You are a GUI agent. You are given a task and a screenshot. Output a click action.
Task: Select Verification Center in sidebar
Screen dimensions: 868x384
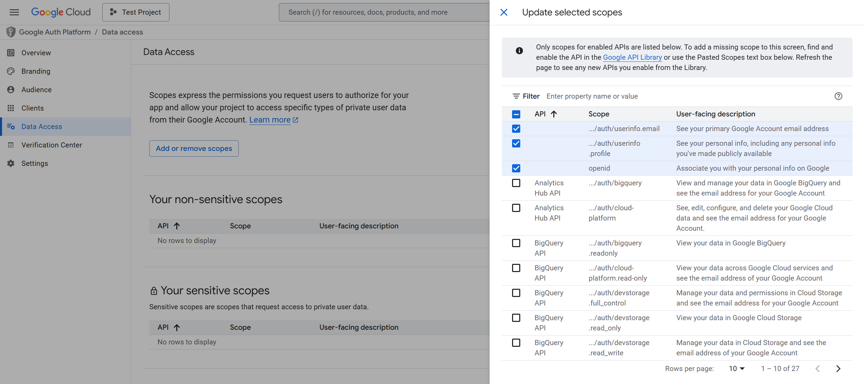click(51, 145)
